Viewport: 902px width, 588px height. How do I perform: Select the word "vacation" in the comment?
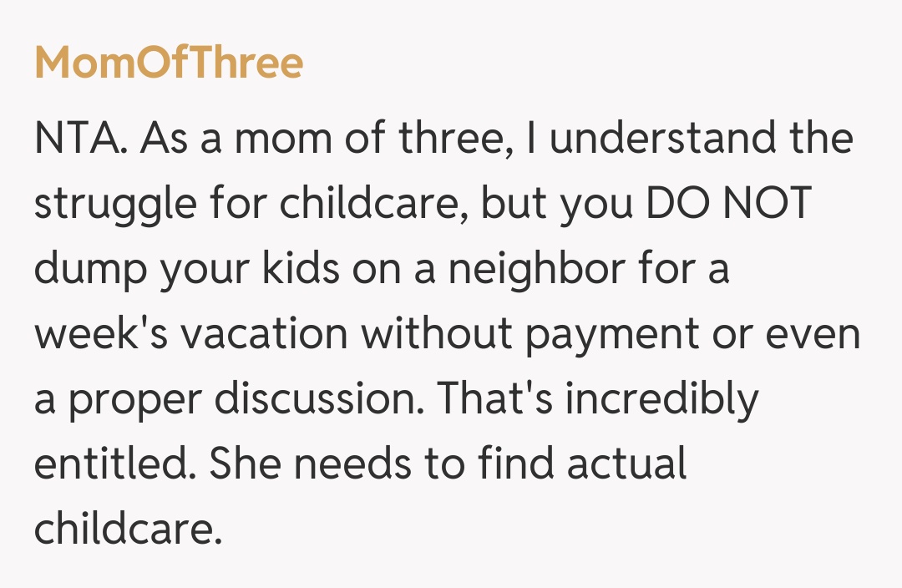coord(264,334)
